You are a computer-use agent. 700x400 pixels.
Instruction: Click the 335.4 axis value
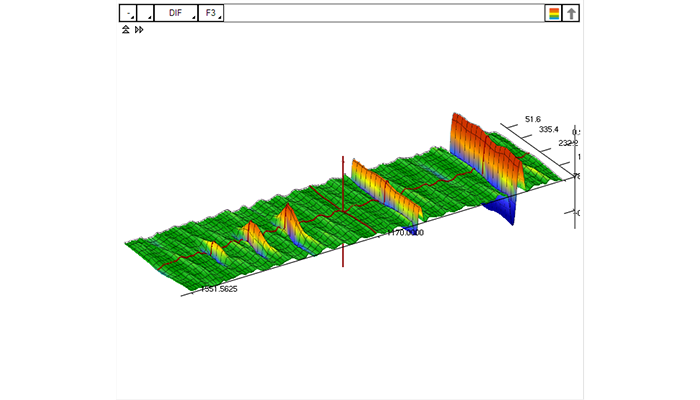(x=548, y=130)
